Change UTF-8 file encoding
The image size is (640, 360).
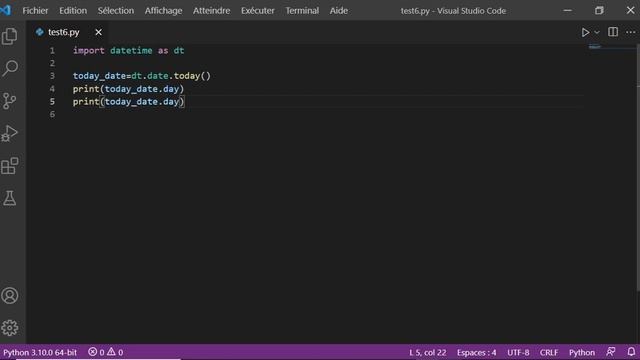(x=518, y=352)
